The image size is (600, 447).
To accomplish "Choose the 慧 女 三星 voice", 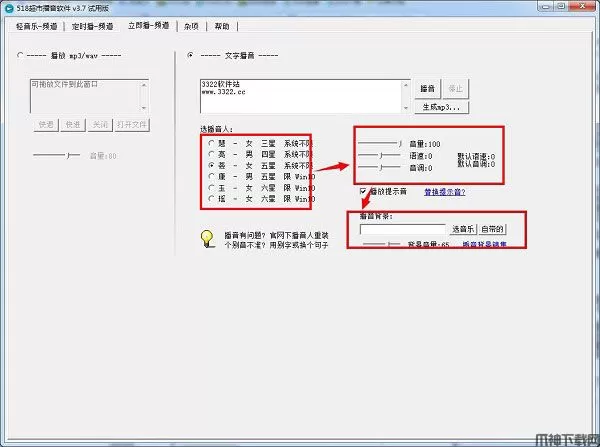I will tap(211, 144).
